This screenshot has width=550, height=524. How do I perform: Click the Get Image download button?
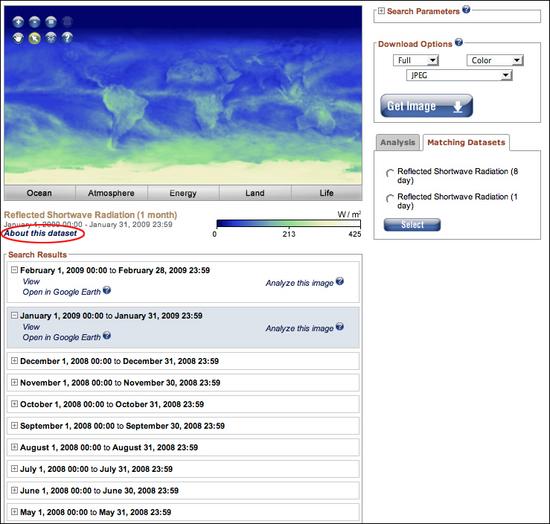click(x=427, y=106)
